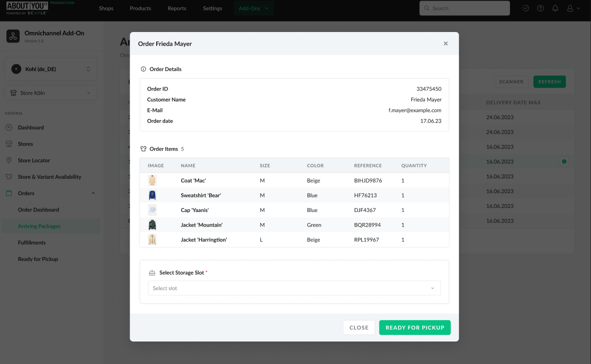Go to the Products menu
591x364 pixels.
[140, 8]
